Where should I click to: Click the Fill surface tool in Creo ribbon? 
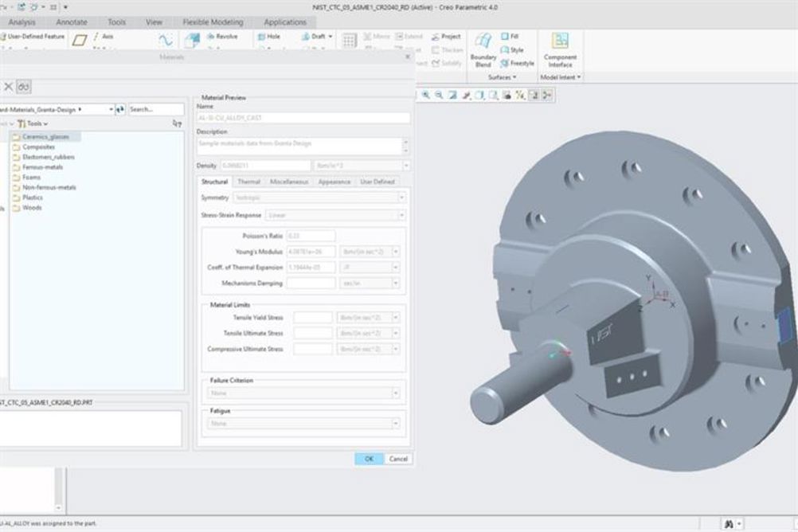coord(510,36)
